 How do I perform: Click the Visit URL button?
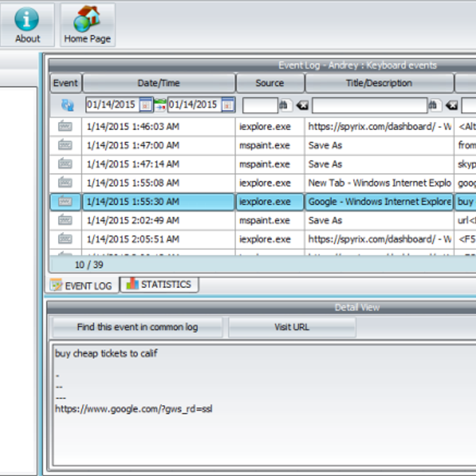tap(292, 327)
